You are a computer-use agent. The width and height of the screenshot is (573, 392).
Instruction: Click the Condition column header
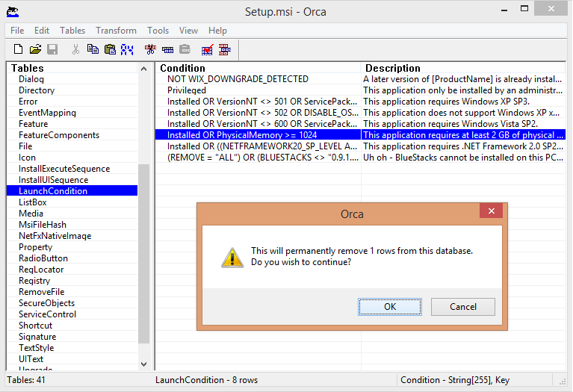[x=258, y=68]
